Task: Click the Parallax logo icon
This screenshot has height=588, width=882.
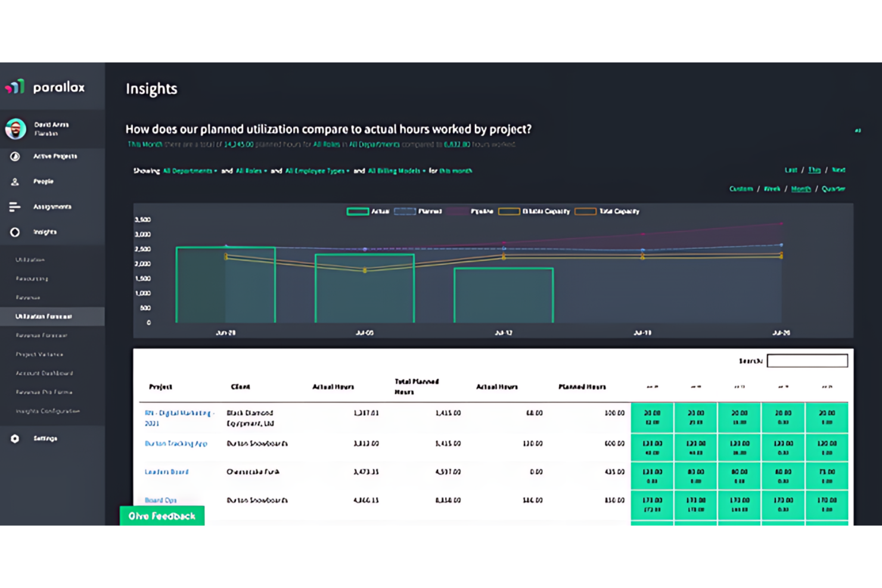Action: pos(15,87)
